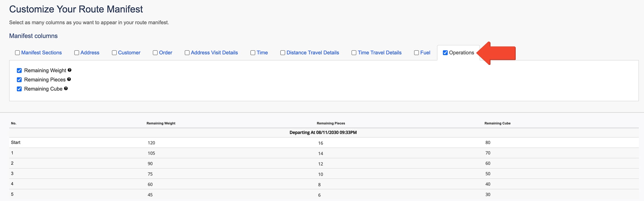This screenshot has height=201, width=644.
Task: Open the Order tab
Action: (166, 53)
